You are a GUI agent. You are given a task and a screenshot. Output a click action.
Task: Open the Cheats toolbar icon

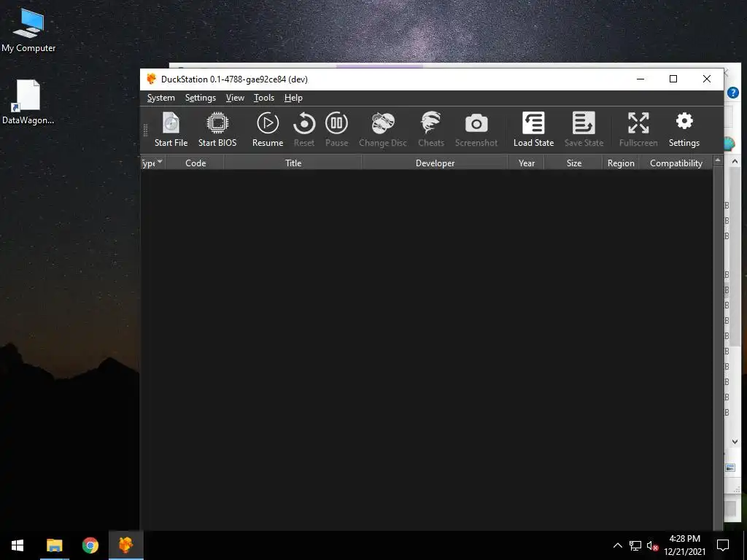tap(430, 129)
